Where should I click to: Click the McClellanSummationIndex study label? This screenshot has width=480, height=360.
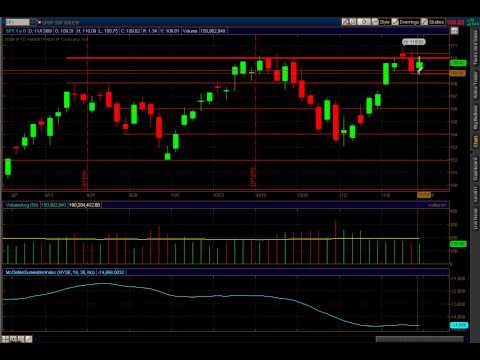click(x=50, y=272)
